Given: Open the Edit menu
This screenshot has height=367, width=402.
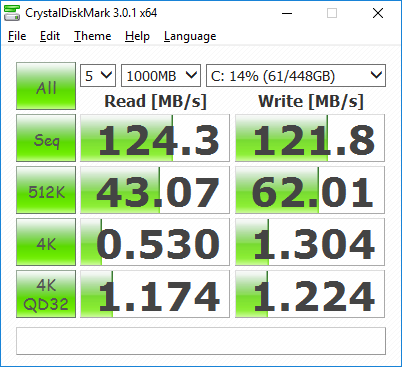Looking at the screenshot, I should pyautogui.click(x=50, y=36).
